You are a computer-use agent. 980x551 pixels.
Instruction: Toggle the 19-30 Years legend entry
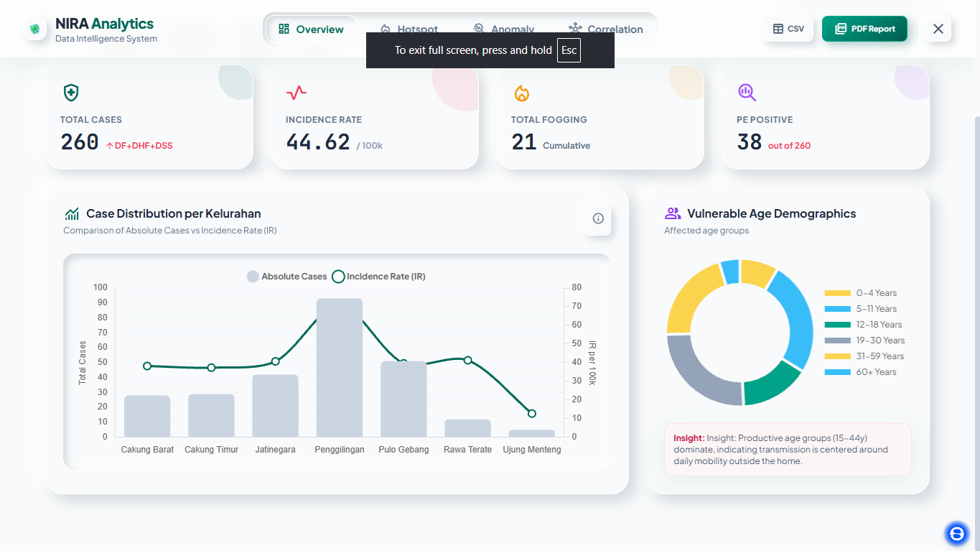tap(865, 341)
